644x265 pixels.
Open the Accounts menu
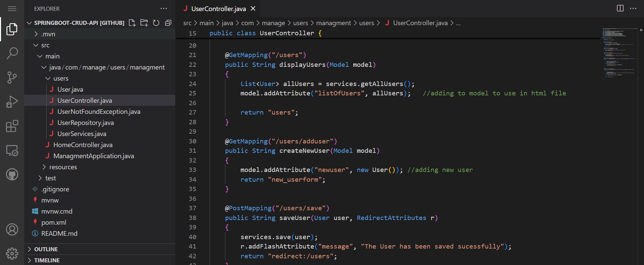coord(12,229)
